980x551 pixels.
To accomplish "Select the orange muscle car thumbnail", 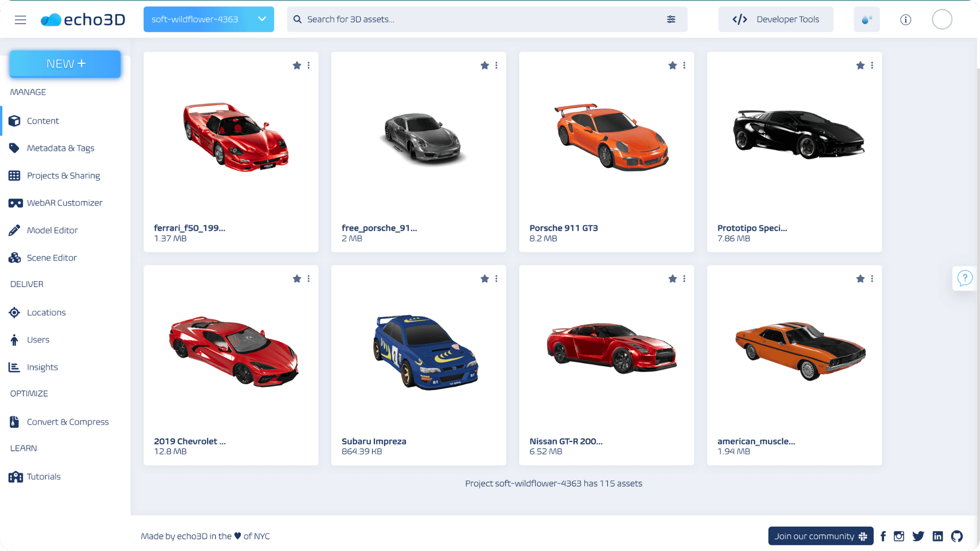I will (x=800, y=351).
